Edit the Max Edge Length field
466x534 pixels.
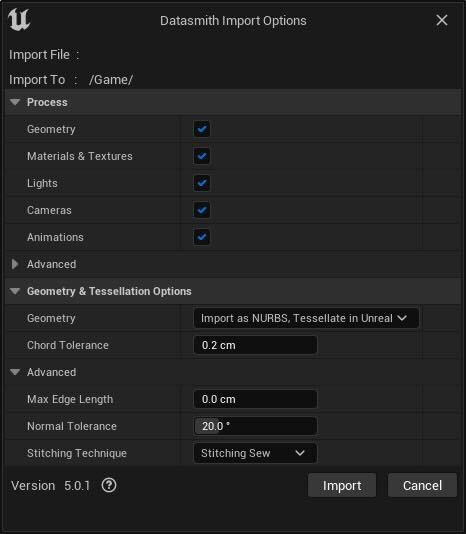255,399
